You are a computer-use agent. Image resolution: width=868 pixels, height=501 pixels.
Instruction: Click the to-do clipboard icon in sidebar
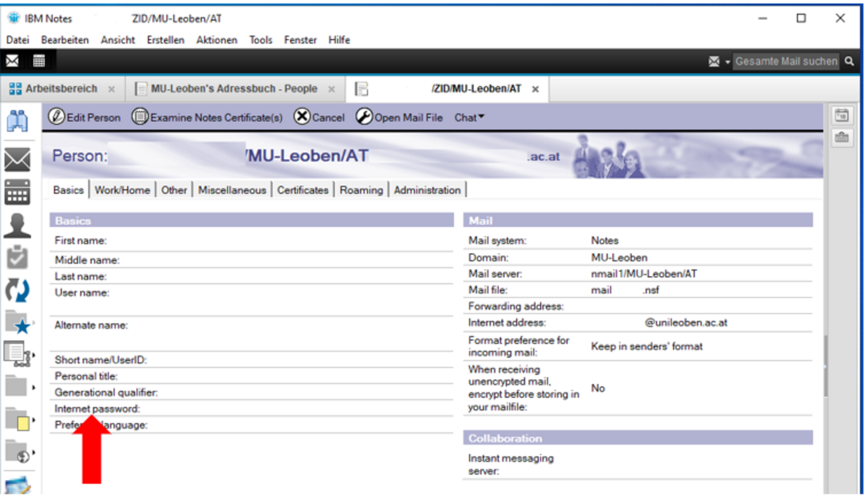(x=18, y=257)
